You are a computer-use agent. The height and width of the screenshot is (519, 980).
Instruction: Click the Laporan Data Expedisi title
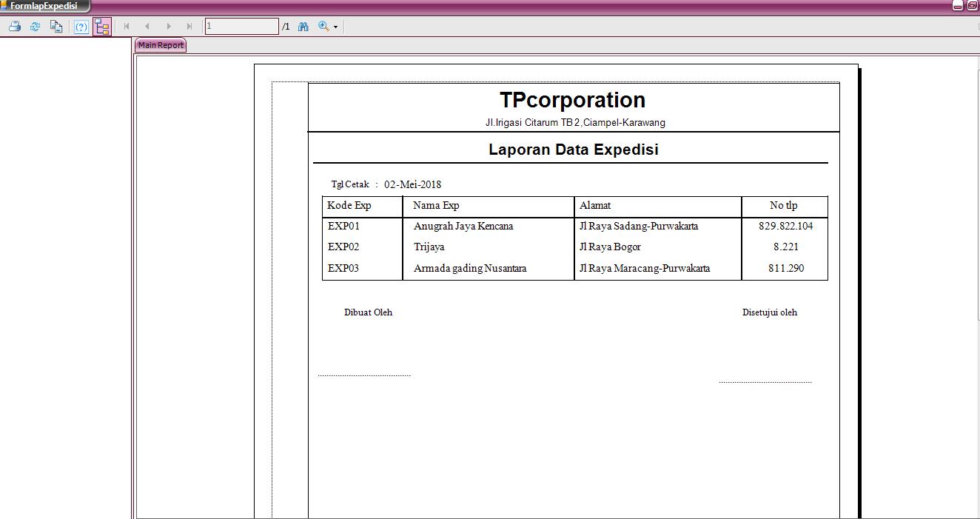coord(574,150)
